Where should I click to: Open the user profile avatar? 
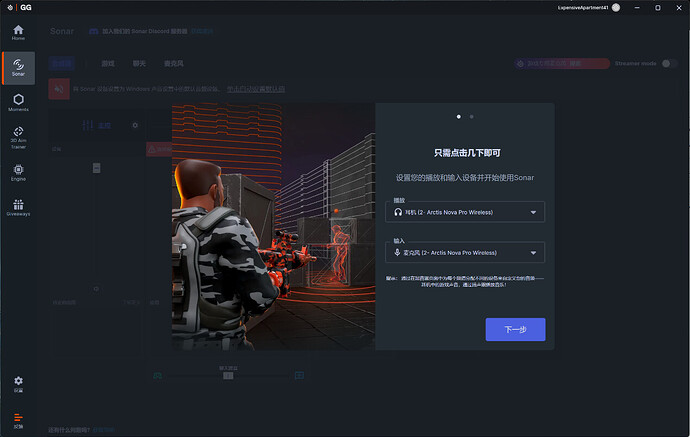tap(615, 7)
